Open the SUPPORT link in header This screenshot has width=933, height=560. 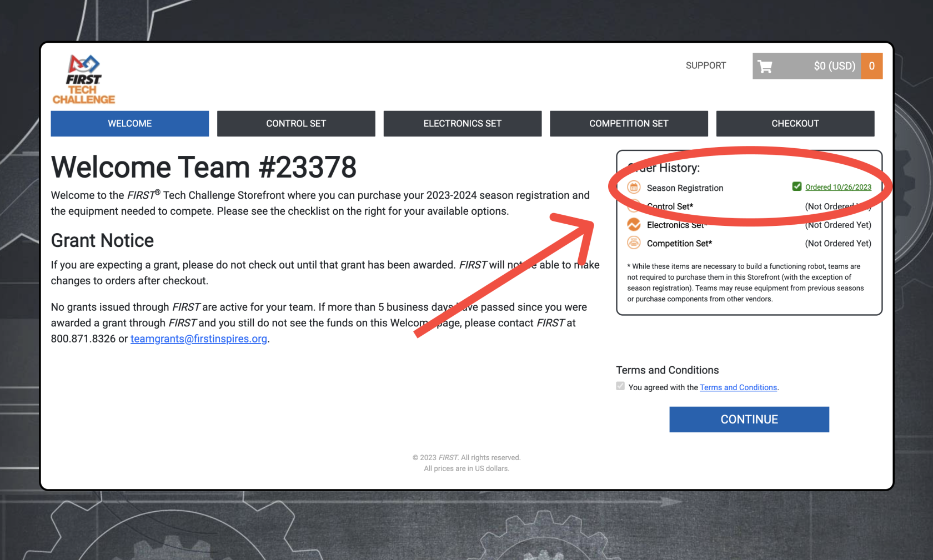[706, 65]
